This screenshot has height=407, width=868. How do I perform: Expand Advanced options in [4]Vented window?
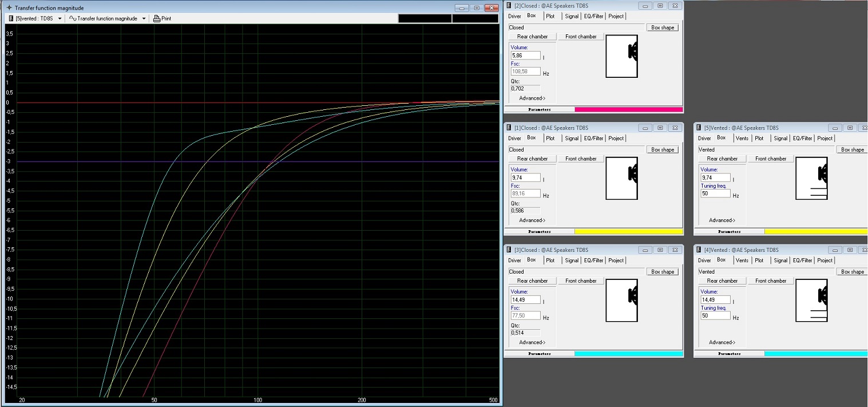click(722, 342)
